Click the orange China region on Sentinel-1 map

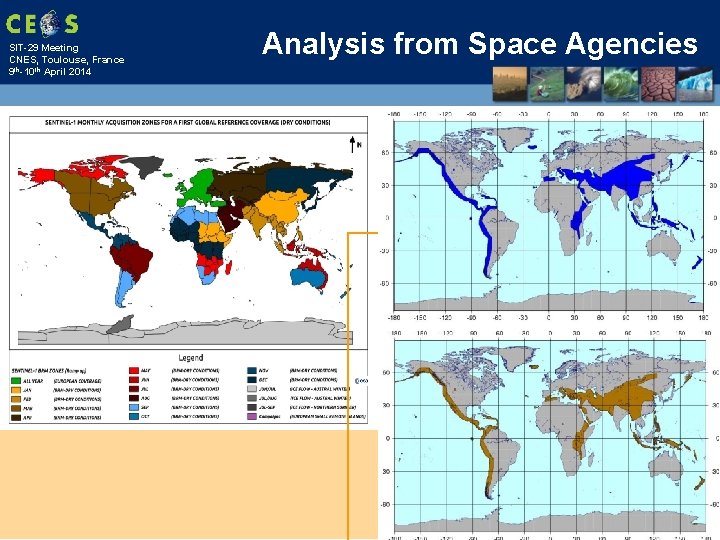pos(282,207)
